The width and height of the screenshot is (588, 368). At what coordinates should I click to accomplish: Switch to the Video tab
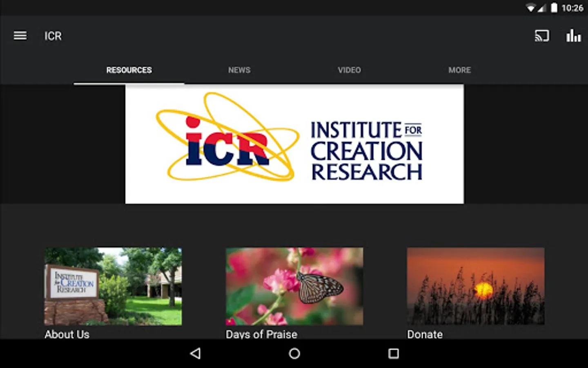point(349,70)
